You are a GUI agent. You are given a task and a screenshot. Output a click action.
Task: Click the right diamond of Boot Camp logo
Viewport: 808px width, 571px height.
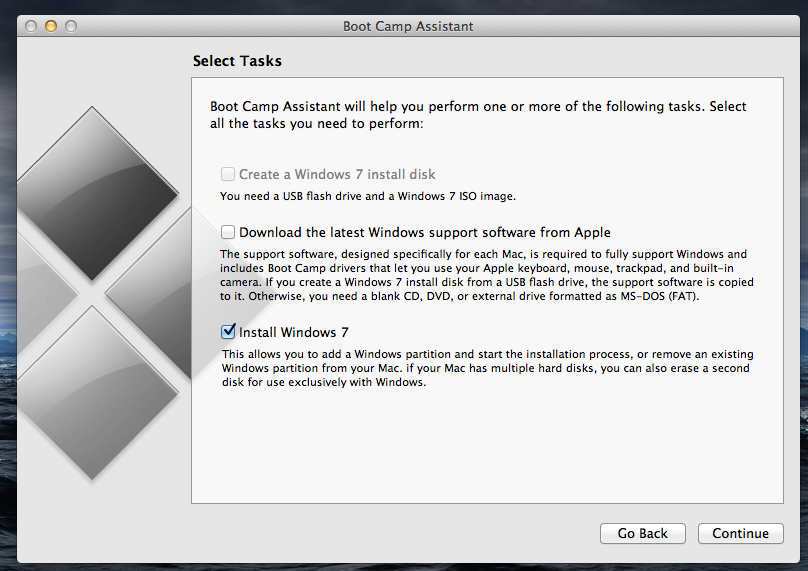click(149, 293)
